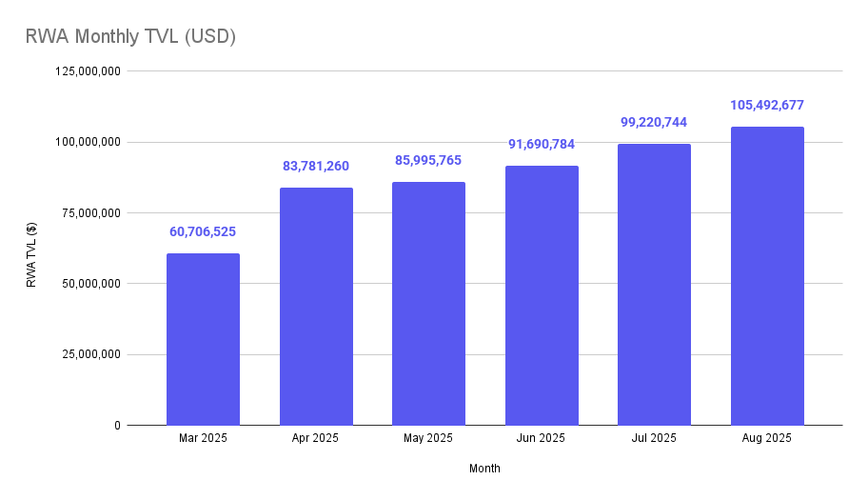Select the Jul 2025 bar
The height and width of the screenshot is (500, 868).
pyautogui.click(x=654, y=285)
